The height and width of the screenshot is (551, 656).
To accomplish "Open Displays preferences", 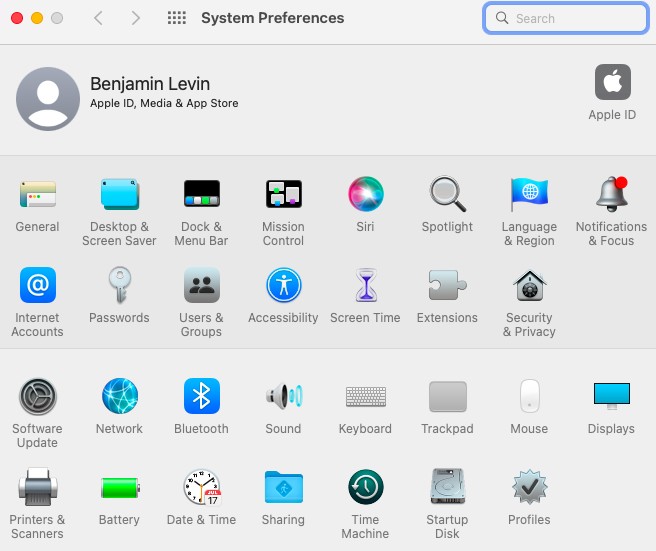I will (612, 396).
